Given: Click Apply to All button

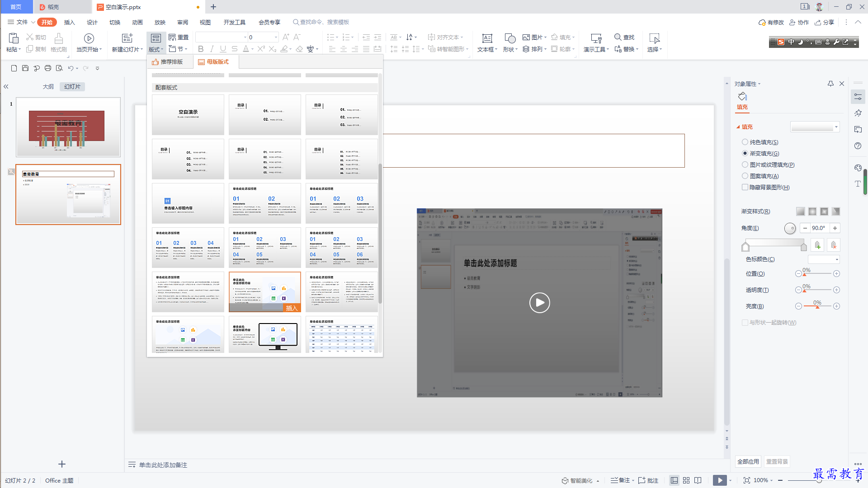Looking at the screenshot, I should tap(748, 461).
